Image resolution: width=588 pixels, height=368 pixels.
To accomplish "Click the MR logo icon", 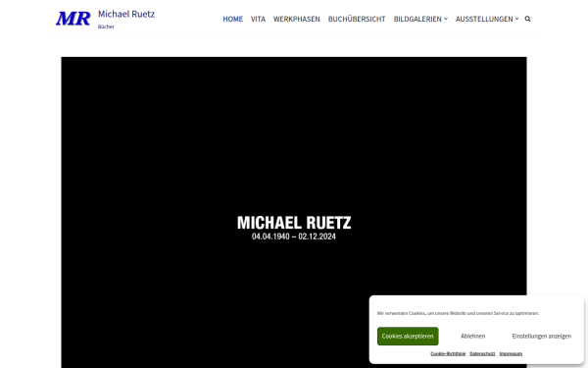I will tap(73, 19).
